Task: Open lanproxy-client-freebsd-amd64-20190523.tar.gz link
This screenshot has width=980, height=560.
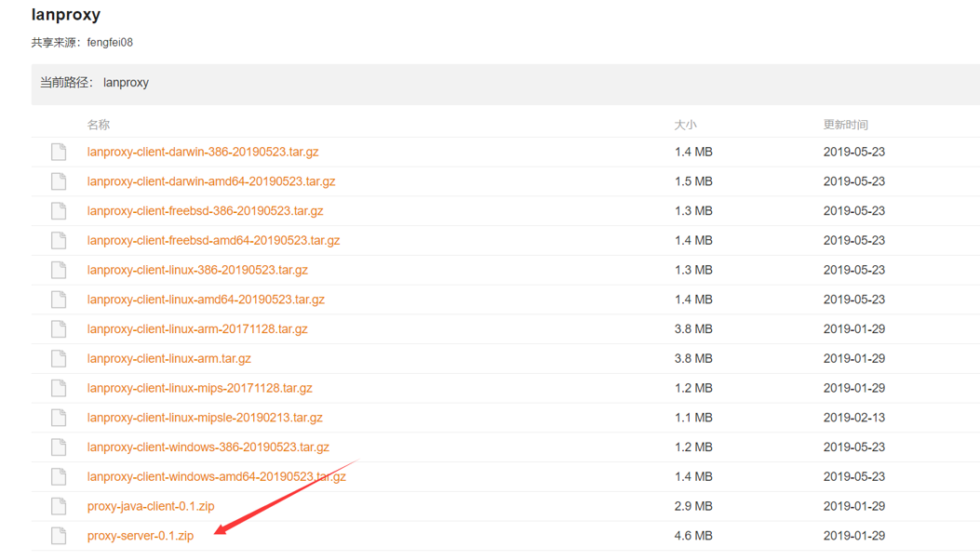Action: tap(213, 240)
